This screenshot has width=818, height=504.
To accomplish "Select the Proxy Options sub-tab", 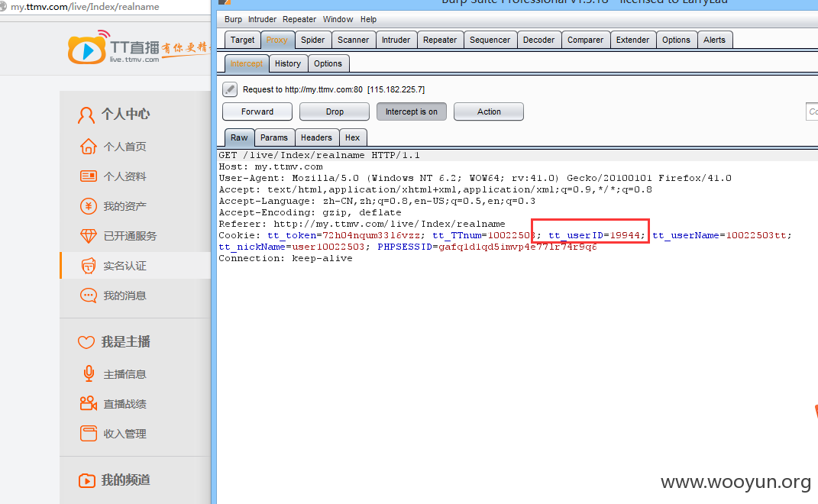I will click(328, 63).
